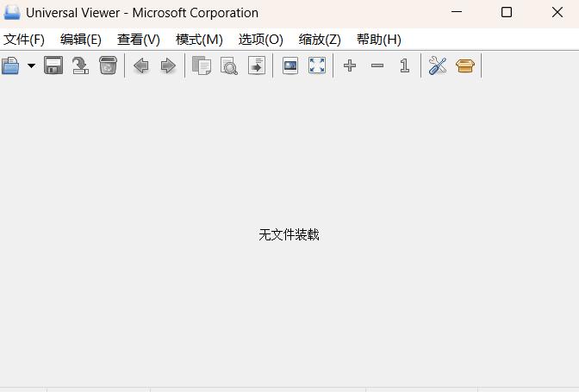Click the Copy pages toolbar icon
The height and width of the screenshot is (392, 579).
(202, 65)
